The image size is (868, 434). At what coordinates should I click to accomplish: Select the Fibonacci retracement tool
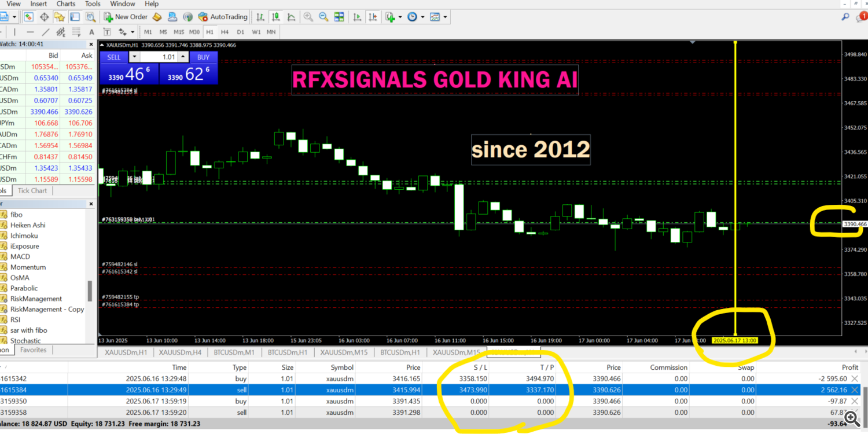coord(76,32)
